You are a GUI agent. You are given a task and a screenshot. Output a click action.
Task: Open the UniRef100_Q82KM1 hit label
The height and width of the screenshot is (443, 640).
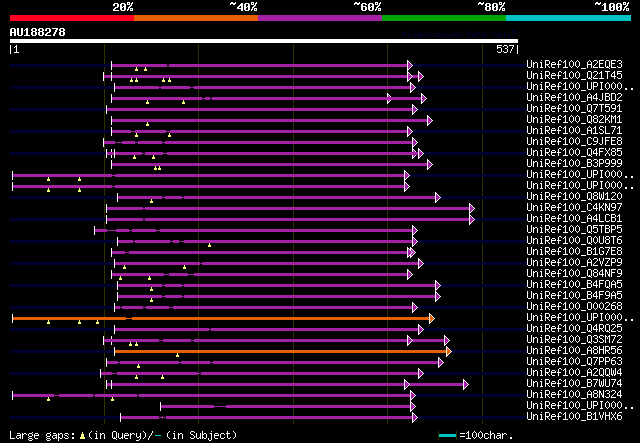pos(574,120)
